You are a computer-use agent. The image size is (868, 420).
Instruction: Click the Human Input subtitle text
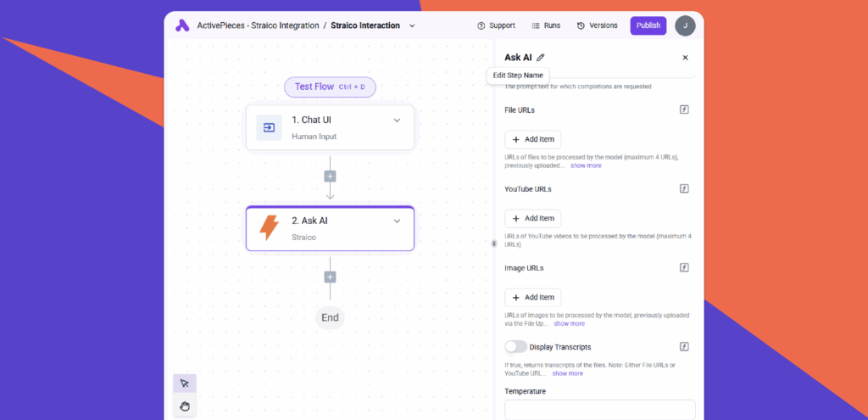point(314,137)
